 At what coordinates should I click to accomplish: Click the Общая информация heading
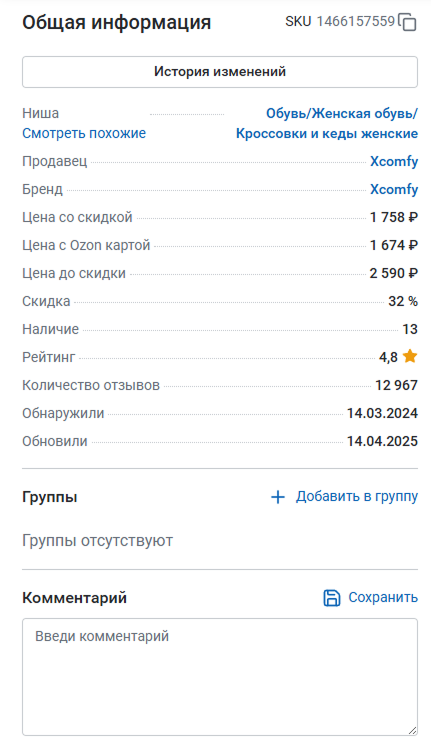[117, 22]
